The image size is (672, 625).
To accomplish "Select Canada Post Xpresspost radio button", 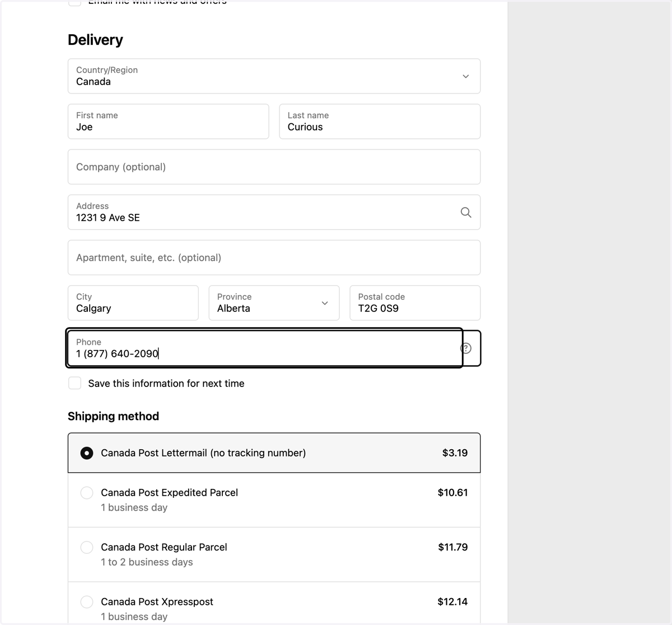I will [x=87, y=601].
